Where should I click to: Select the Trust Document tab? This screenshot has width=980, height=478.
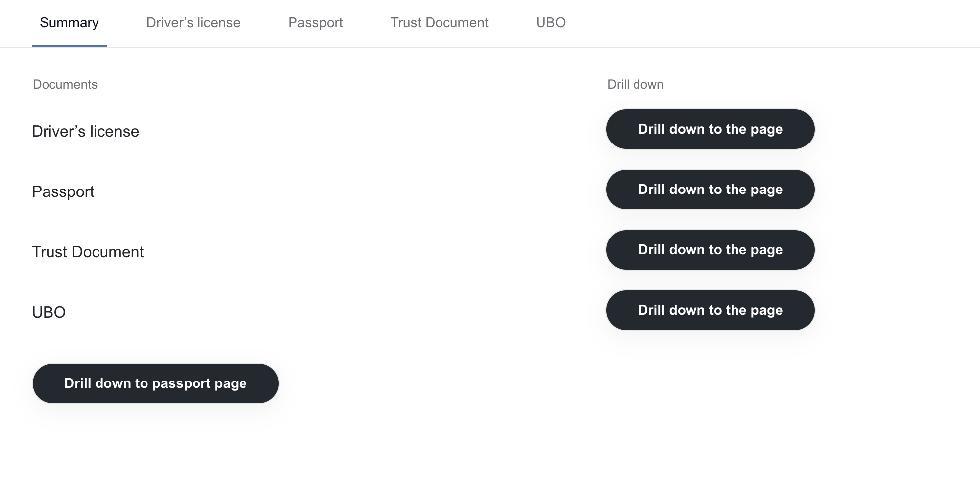tap(440, 23)
